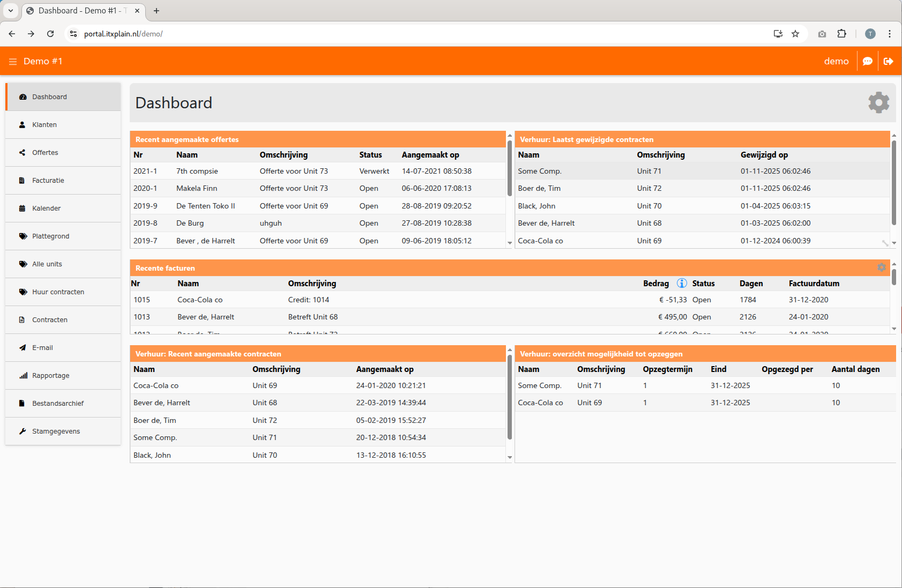Bookmark this page with the star icon
This screenshot has width=902, height=588.
click(795, 34)
